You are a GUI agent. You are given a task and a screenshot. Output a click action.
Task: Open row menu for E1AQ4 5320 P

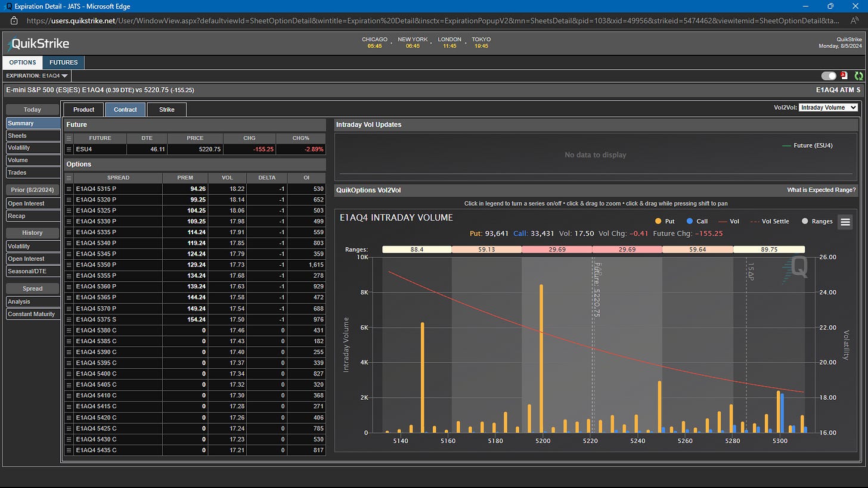[x=69, y=200]
